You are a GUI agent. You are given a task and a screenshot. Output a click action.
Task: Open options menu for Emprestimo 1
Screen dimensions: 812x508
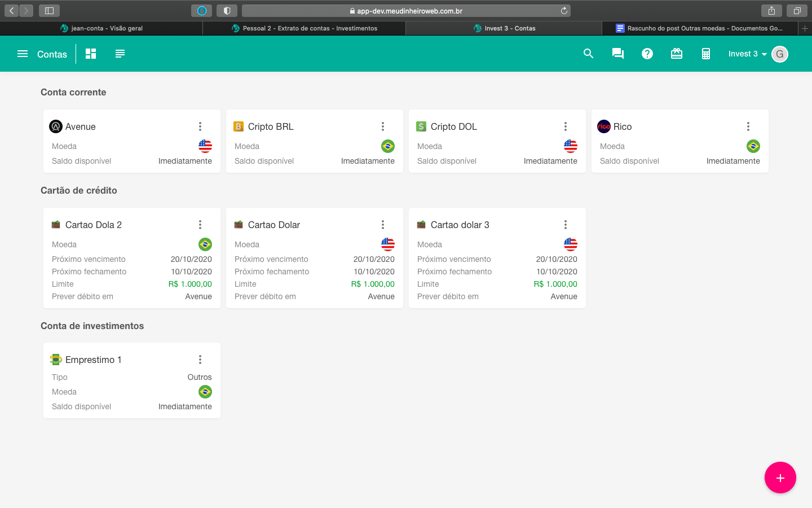click(200, 360)
